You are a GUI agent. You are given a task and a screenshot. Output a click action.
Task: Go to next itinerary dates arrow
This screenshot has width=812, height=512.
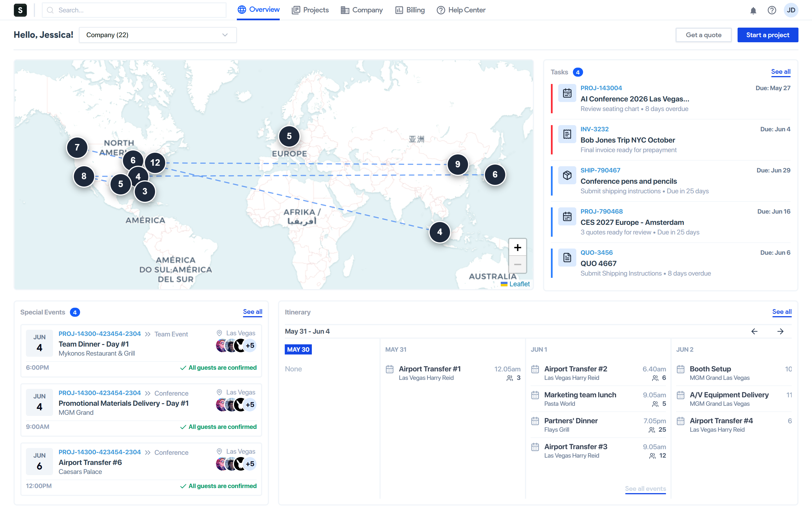click(x=780, y=331)
